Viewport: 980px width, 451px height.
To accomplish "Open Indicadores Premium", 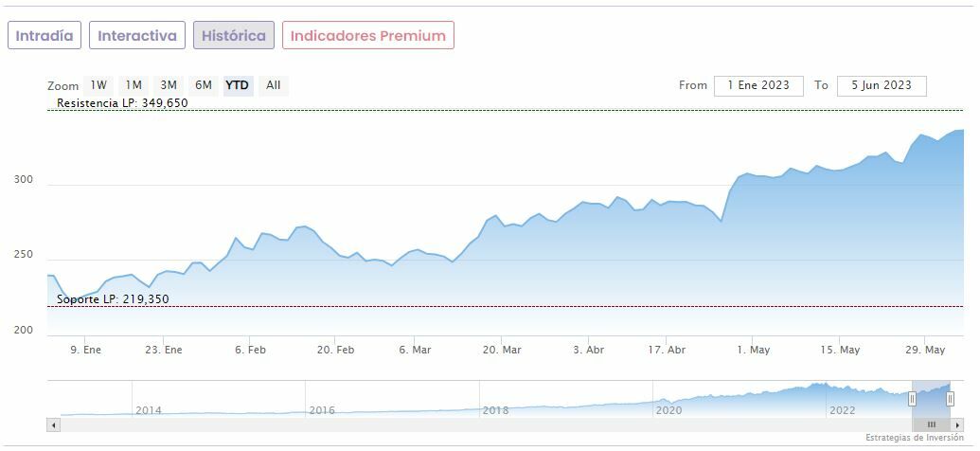I will 367,36.
